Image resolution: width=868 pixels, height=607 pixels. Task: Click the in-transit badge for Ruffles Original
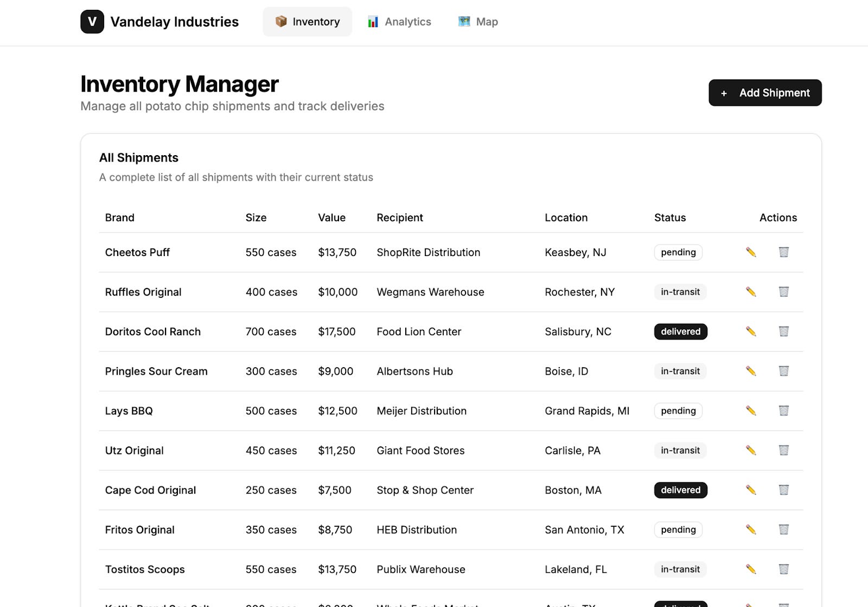click(680, 292)
